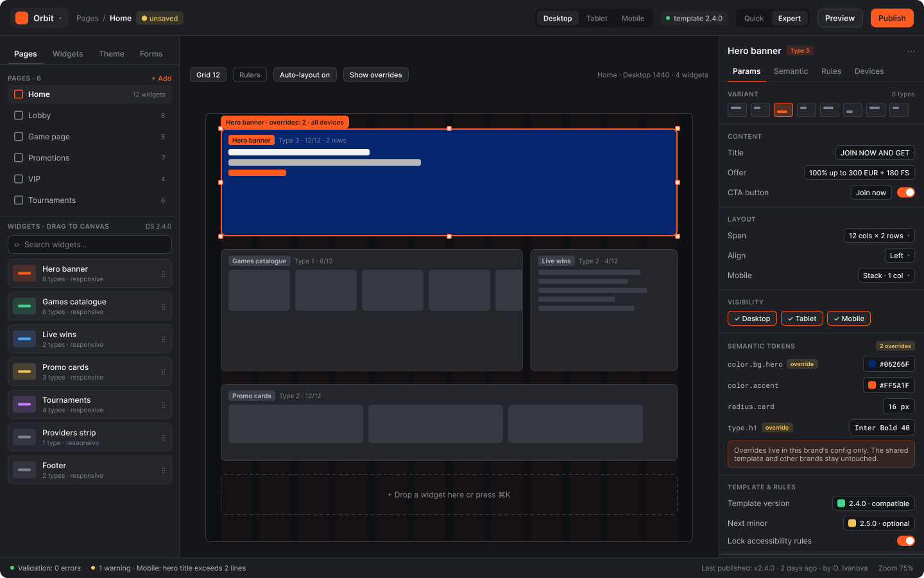Click the Game page icon in Pages list
The height and width of the screenshot is (578, 924).
click(x=19, y=137)
